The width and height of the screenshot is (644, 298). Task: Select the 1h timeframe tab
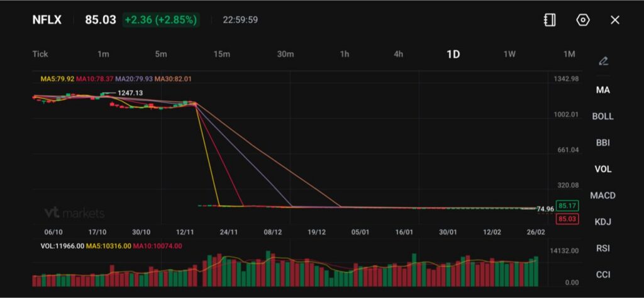click(345, 54)
